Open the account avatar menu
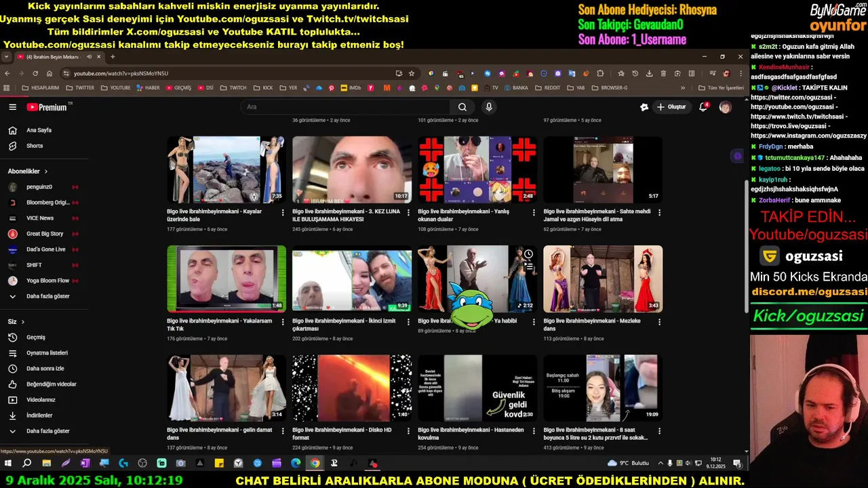The image size is (868, 488). pos(725,107)
